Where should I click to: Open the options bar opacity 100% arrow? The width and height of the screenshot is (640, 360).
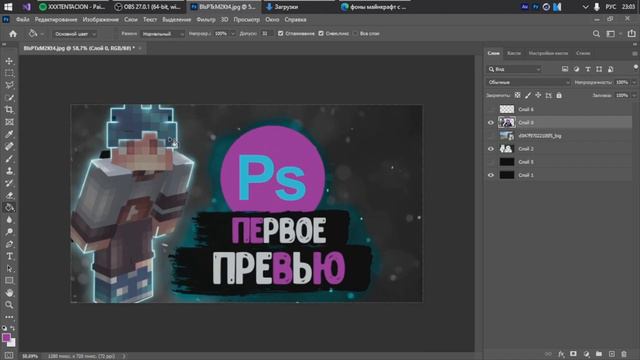point(233,34)
